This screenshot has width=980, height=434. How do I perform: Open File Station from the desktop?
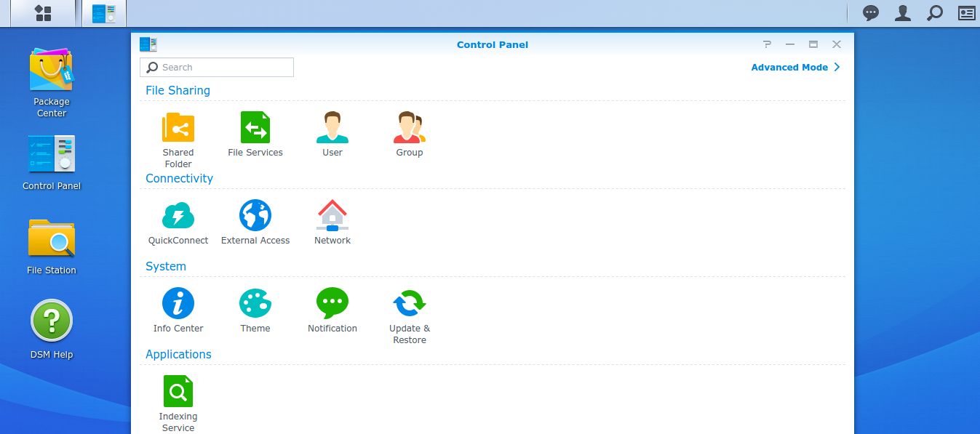[52, 238]
